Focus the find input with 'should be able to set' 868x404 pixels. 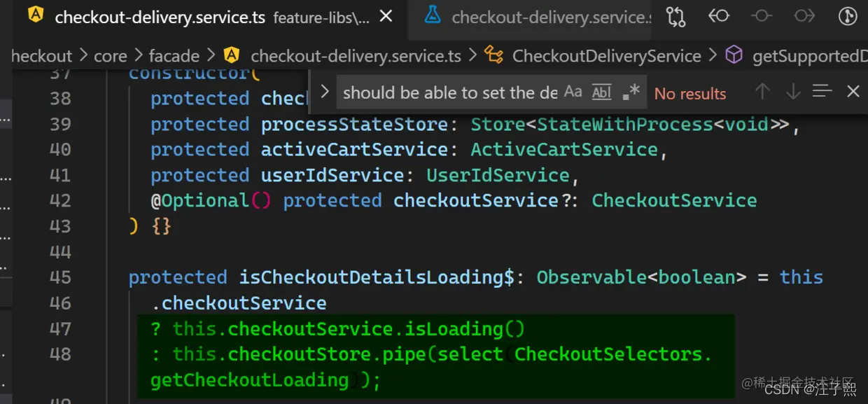450,92
